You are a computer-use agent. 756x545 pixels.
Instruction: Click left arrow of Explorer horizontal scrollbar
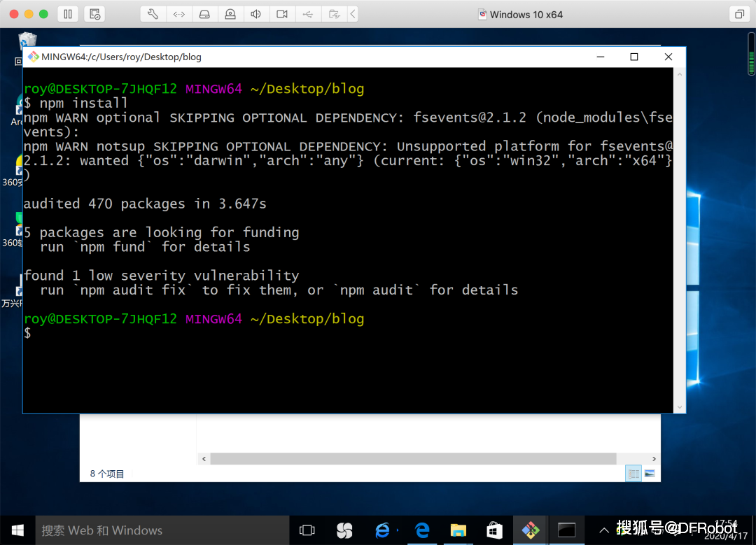[x=204, y=459]
